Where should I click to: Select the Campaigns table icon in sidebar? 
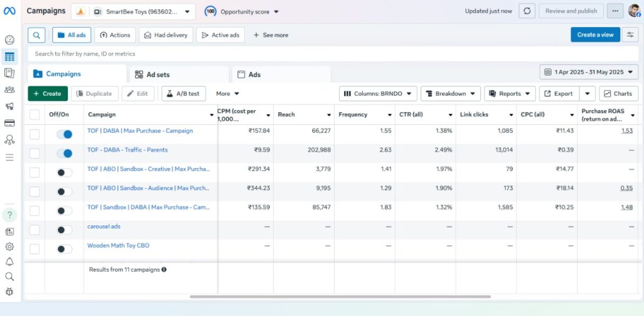click(9, 57)
